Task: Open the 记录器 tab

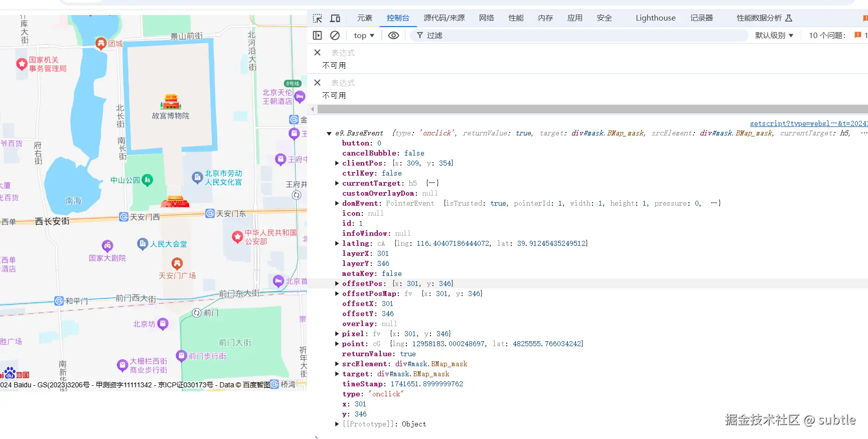Action: click(701, 18)
